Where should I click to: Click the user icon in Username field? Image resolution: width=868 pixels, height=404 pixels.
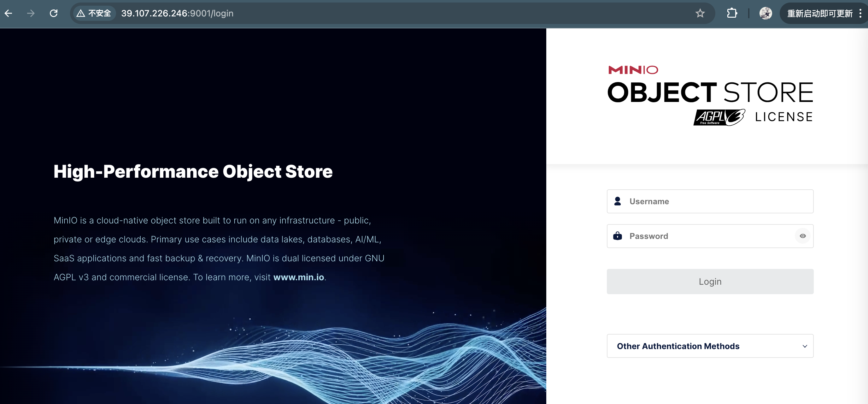[617, 201]
